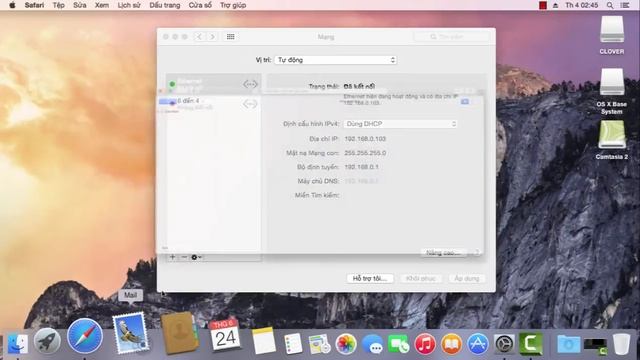Image resolution: width=640 pixels, height=360 pixels.
Task: Open Mail from the Dock
Action: click(131, 333)
